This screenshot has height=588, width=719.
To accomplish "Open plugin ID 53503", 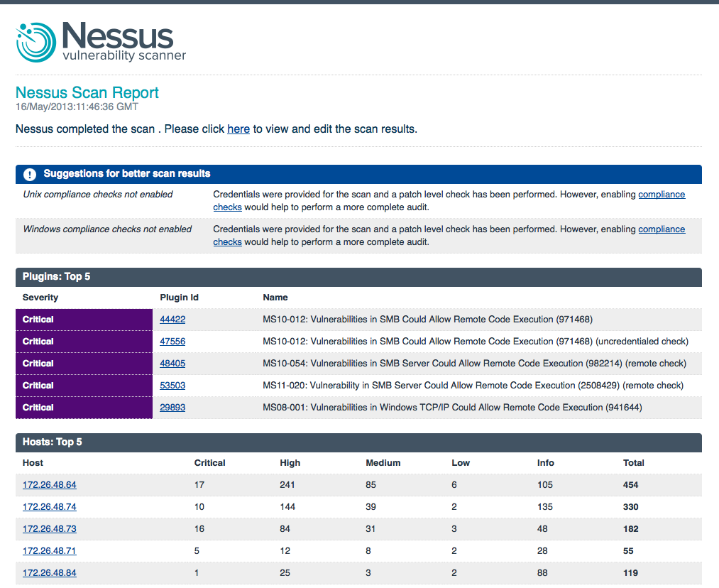I will pyautogui.click(x=172, y=386).
